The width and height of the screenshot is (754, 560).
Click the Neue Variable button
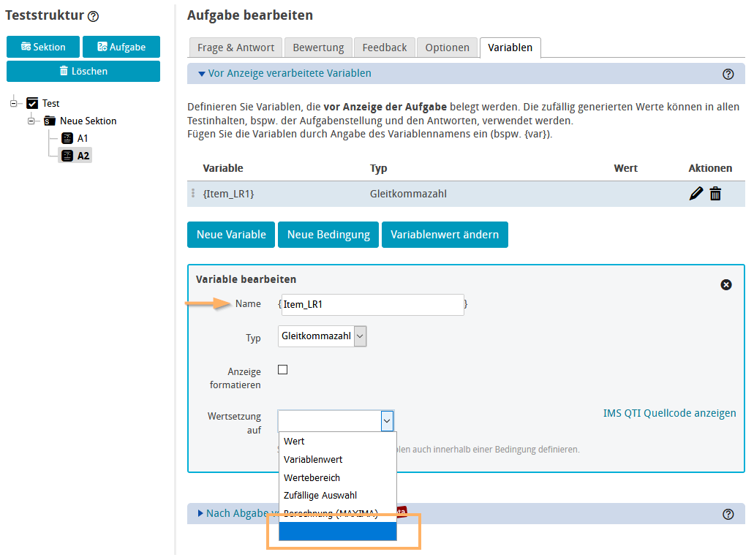[230, 235]
